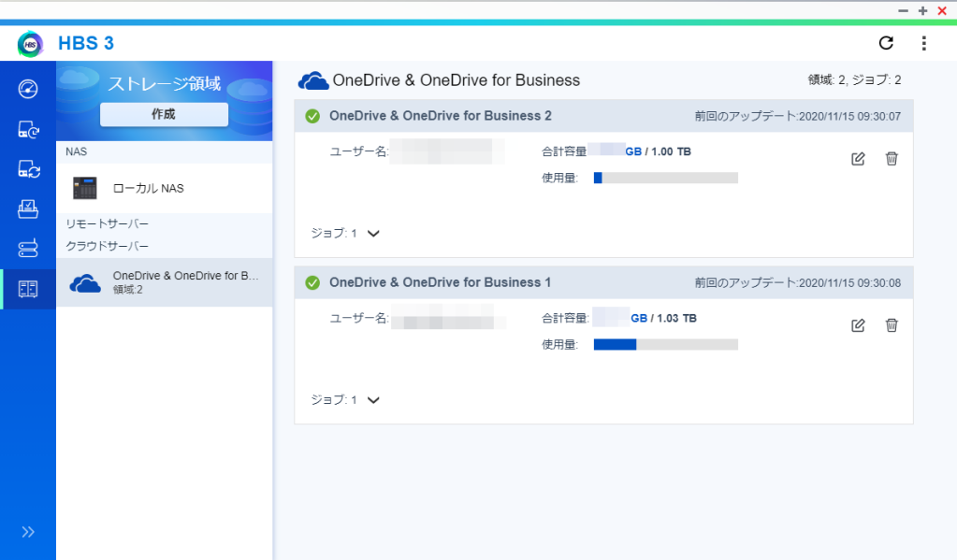
Task: Refresh the page using the reload icon
Action: click(886, 43)
